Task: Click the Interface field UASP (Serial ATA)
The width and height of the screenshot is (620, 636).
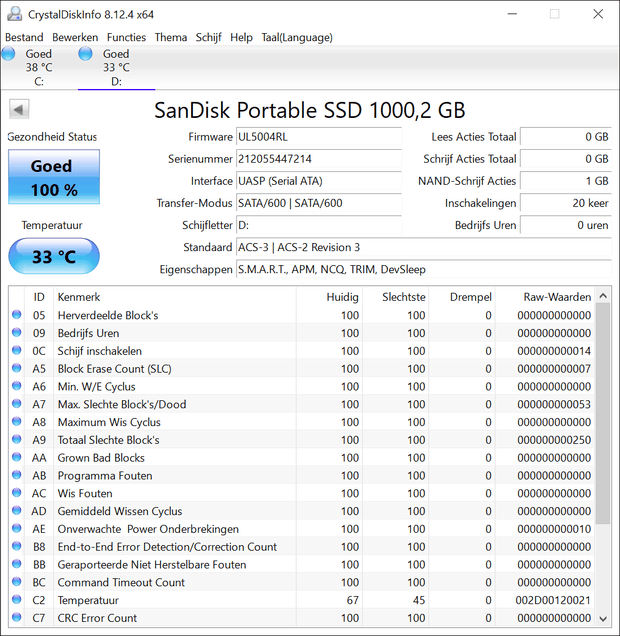Action: click(x=319, y=180)
